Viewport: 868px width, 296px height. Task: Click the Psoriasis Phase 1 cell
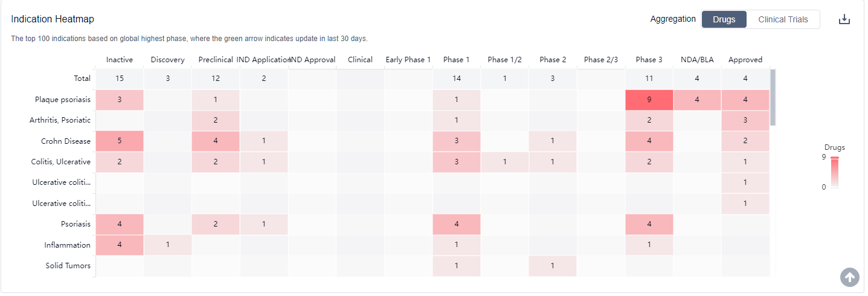point(456,224)
